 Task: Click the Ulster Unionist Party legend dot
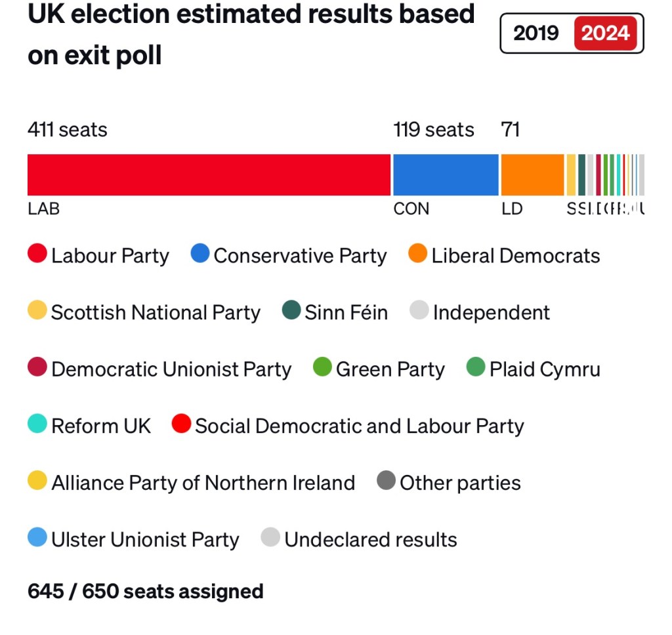37,538
